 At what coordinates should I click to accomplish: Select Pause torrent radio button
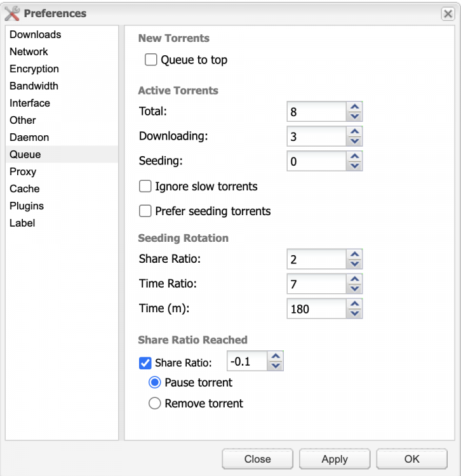pos(154,382)
